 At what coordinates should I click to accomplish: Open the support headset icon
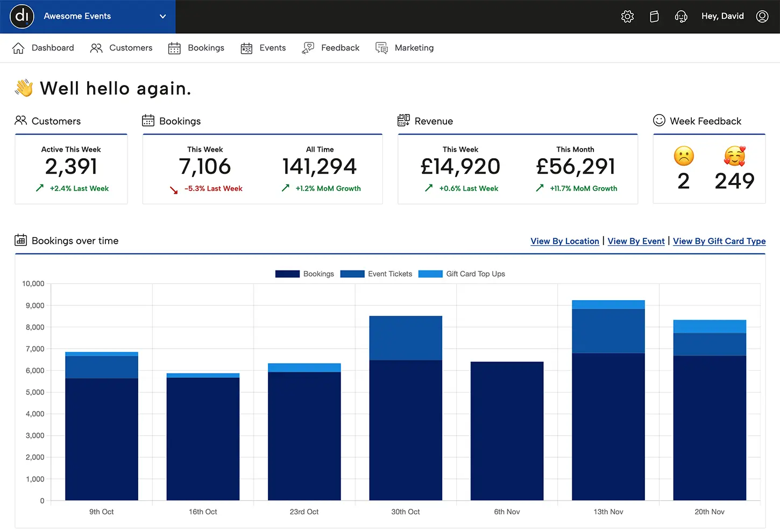[x=681, y=17]
